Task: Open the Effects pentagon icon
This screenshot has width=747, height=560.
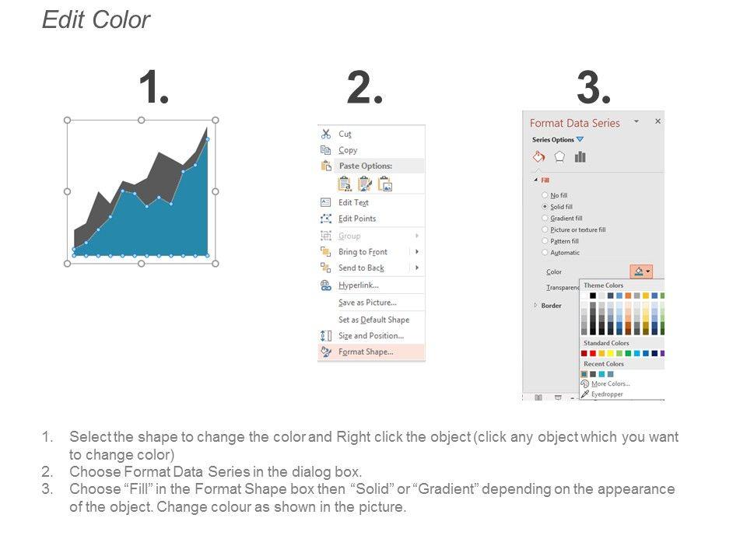Action: (559, 156)
